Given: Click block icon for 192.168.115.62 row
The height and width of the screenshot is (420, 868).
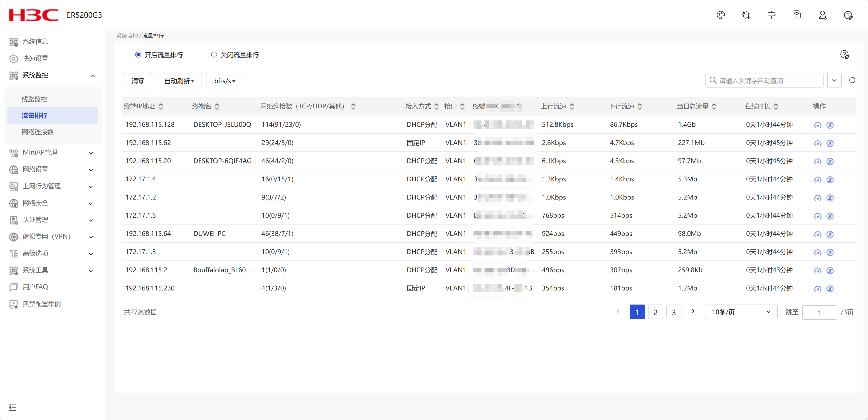Looking at the screenshot, I should point(830,143).
